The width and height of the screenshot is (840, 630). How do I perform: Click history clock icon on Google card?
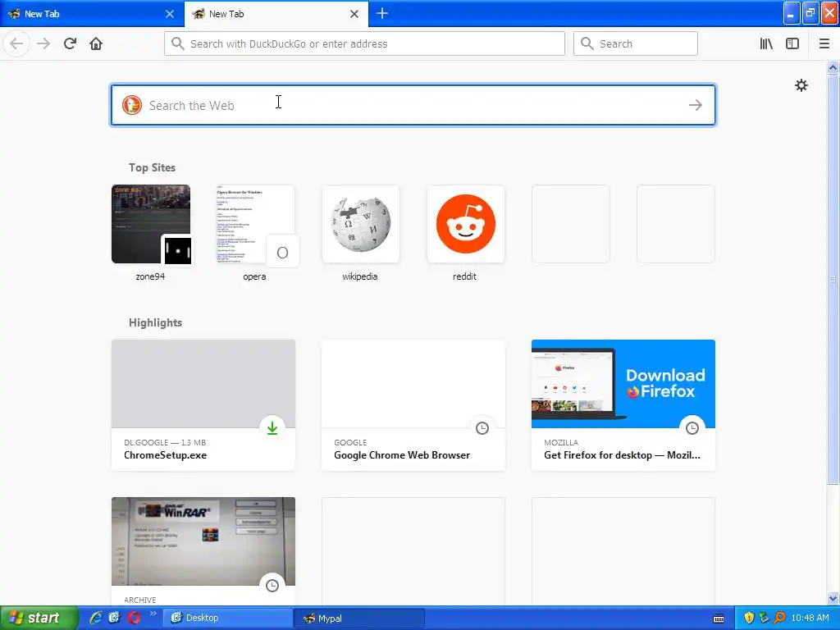tap(482, 428)
